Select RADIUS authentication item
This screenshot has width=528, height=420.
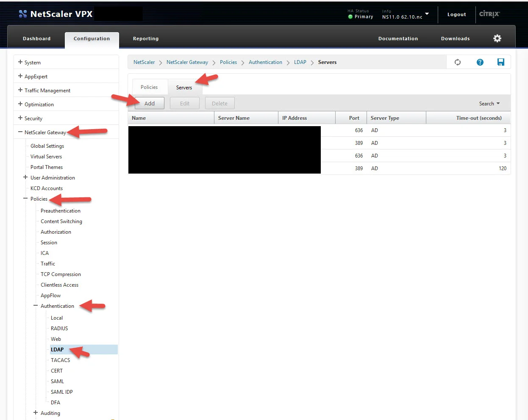pyautogui.click(x=59, y=329)
